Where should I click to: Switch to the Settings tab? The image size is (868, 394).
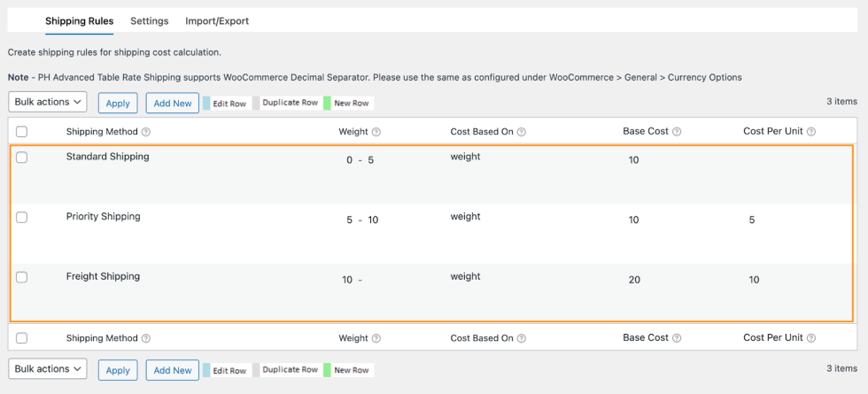point(149,20)
